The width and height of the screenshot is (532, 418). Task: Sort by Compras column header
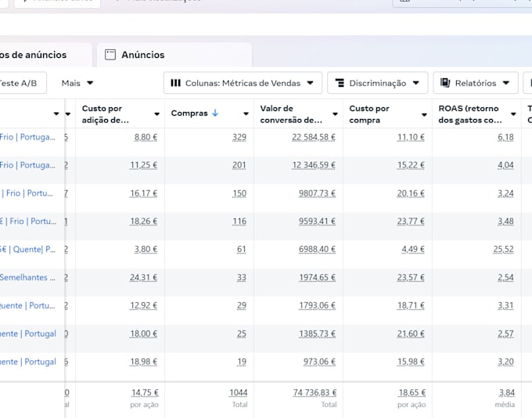pos(189,113)
